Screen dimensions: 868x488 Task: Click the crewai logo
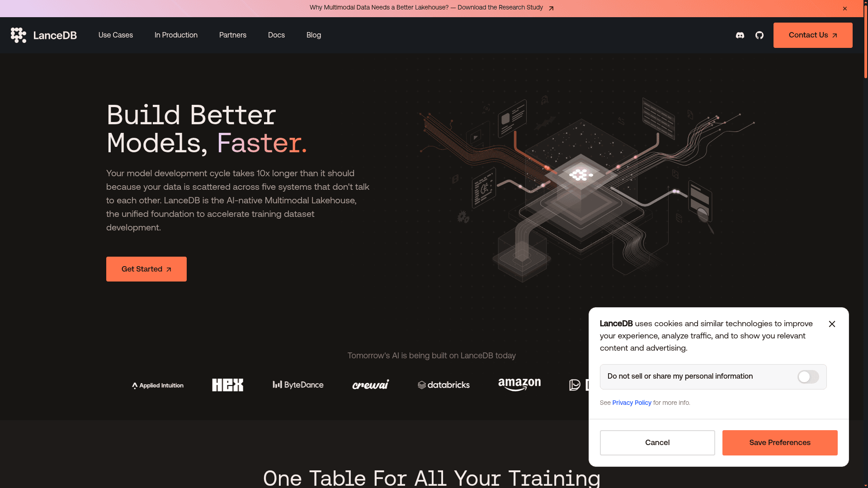[371, 385]
